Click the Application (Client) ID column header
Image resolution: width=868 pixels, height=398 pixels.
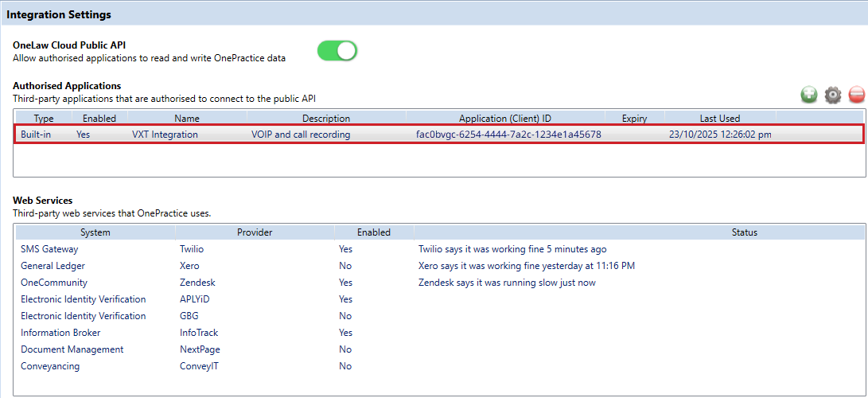point(505,119)
